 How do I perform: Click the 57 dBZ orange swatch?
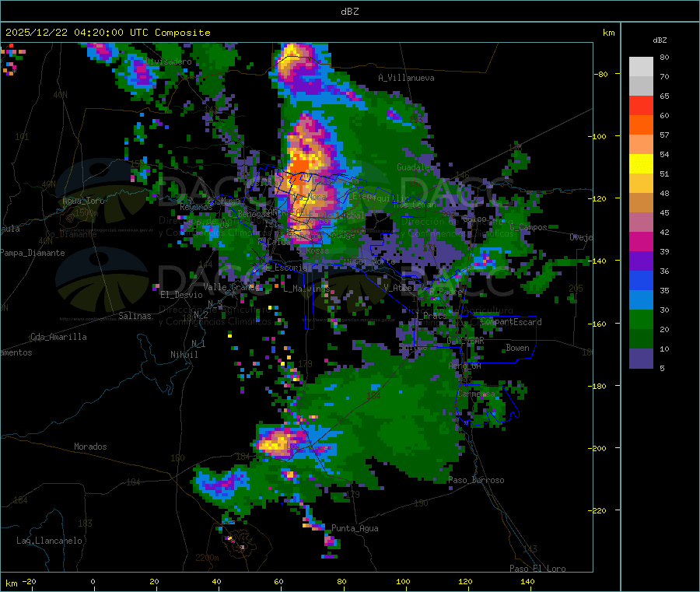(x=641, y=125)
